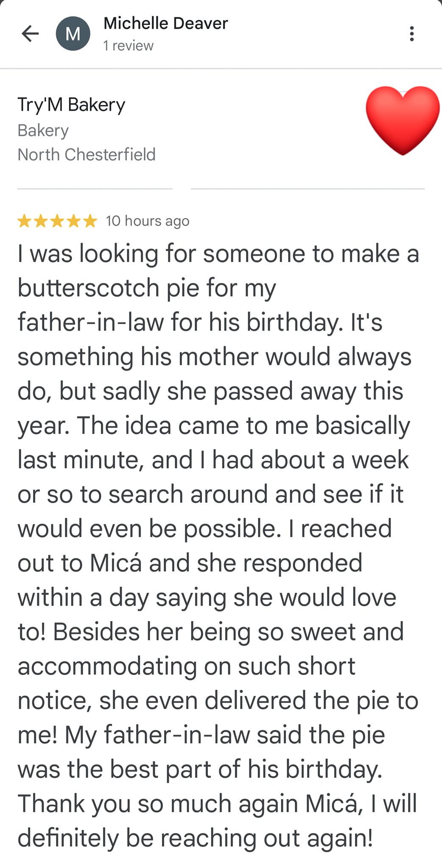Select the first rating star

click(24, 221)
